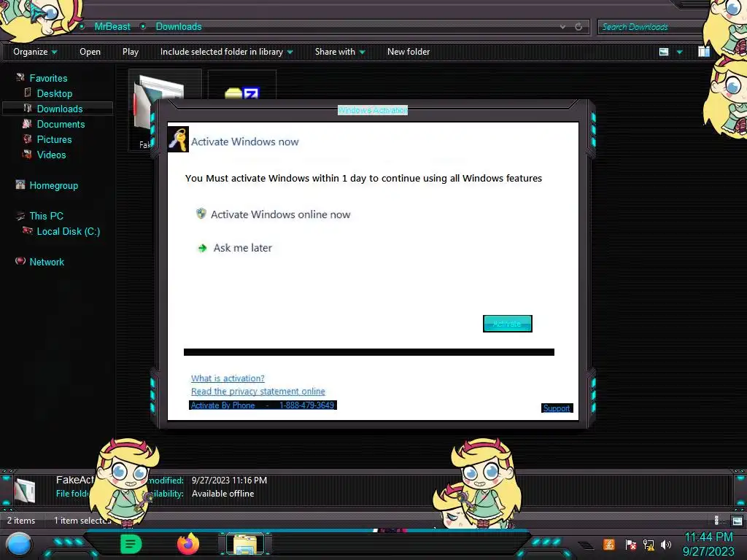The image size is (747, 560).
Task: Open Documents in the navigation pane
Action: coord(61,124)
